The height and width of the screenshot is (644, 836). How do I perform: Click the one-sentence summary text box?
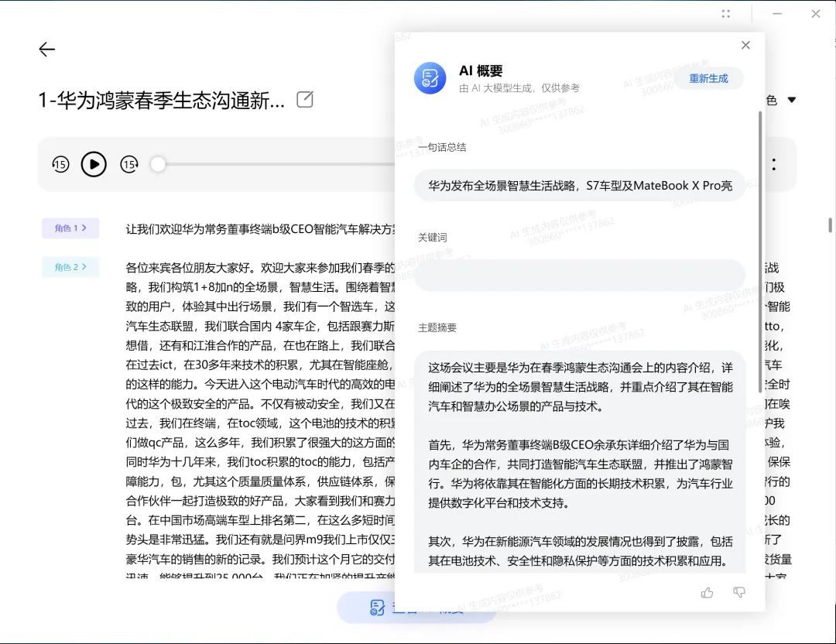pos(580,186)
